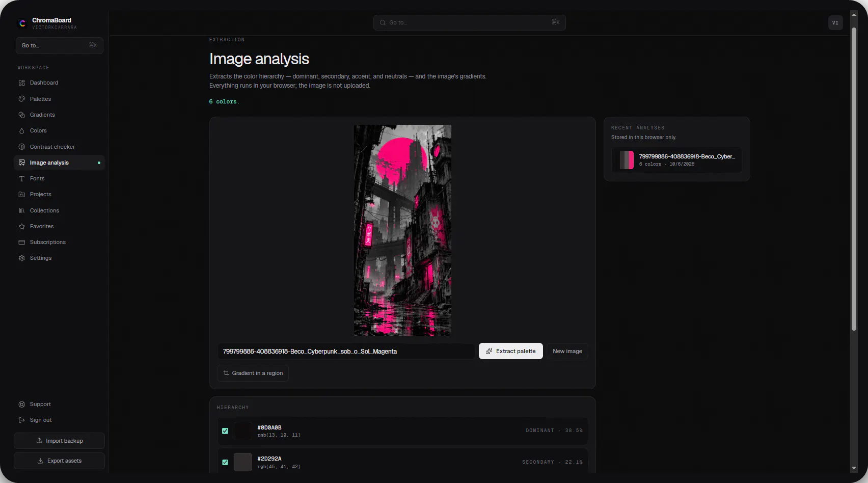Click the Projects folder icon
The height and width of the screenshot is (483, 868).
pos(21,195)
